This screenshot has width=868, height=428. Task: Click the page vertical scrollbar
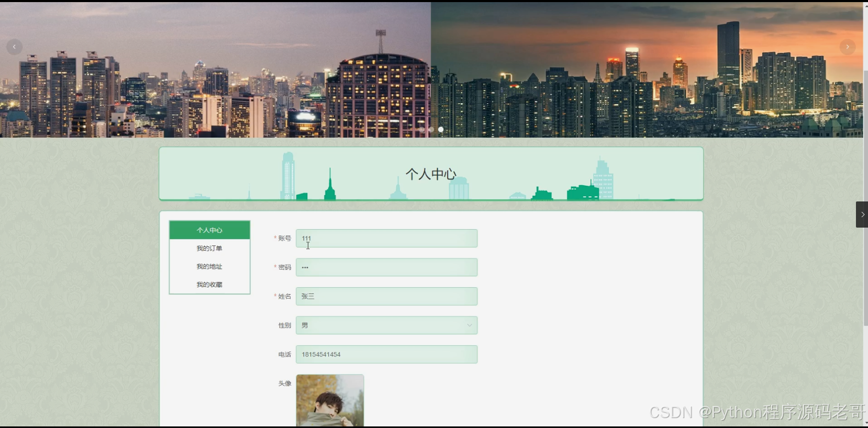tap(865, 199)
